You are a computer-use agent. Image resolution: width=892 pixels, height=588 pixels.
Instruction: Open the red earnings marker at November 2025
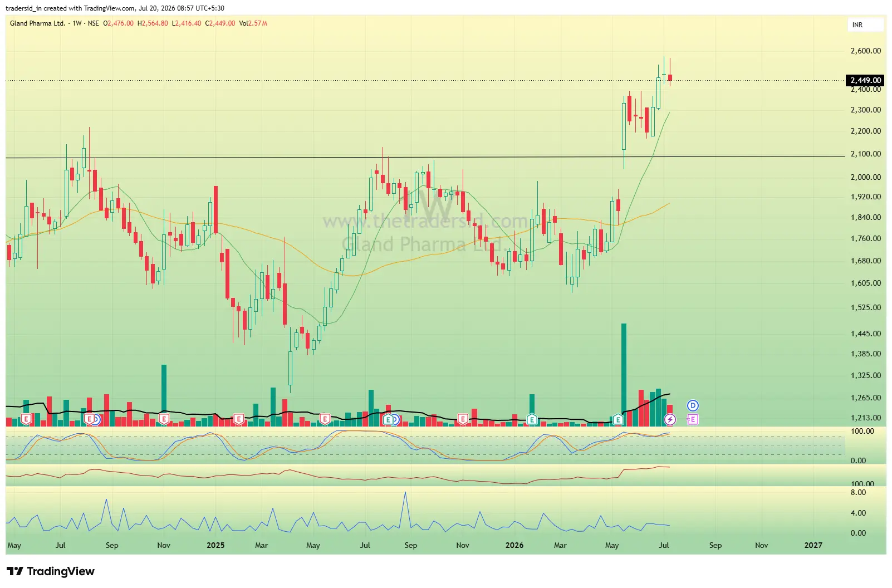pyautogui.click(x=463, y=419)
